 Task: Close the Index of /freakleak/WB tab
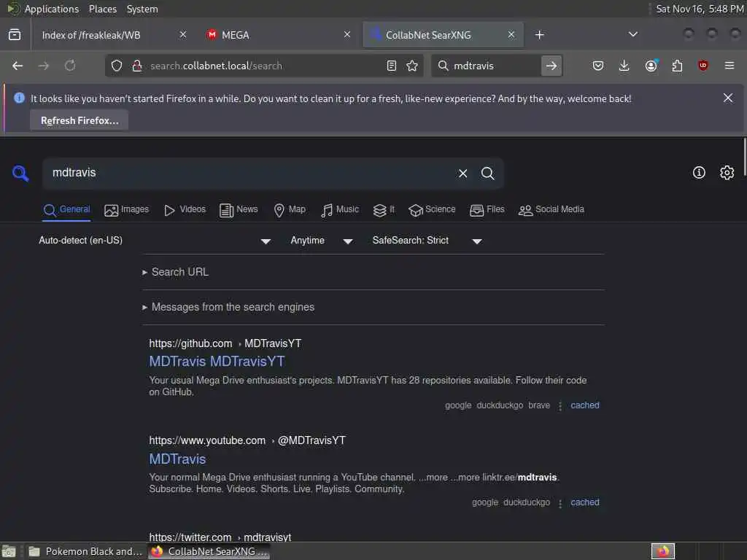point(183,34)
